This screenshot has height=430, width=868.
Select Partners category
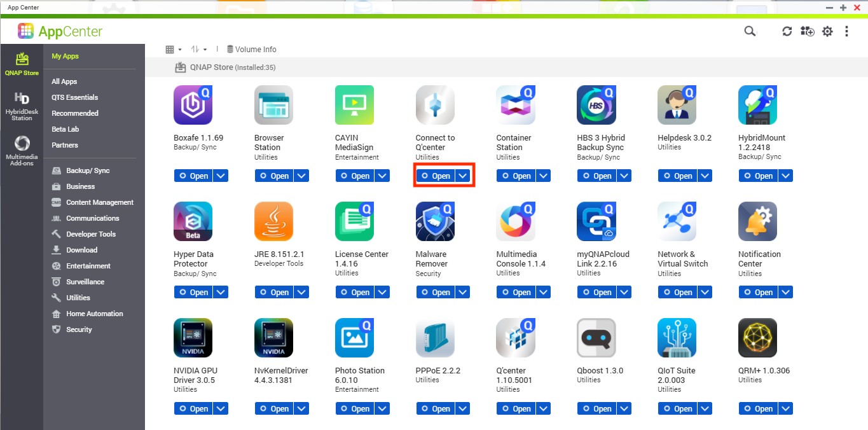(65, 145)
